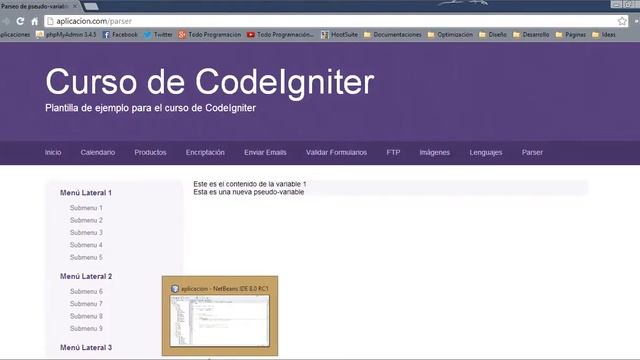Screen dimensions: 640x360
Task: Open Optimización bookmark folder
Action: (x=450, y=35)
